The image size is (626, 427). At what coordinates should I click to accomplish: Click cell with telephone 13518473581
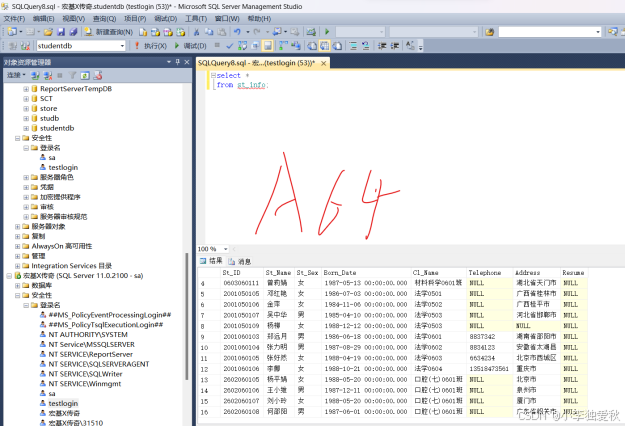click(x=489, y=369)
